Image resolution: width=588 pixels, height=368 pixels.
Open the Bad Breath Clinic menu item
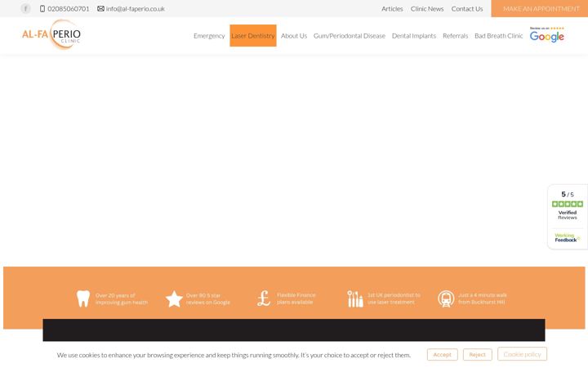tap(499, 36)
